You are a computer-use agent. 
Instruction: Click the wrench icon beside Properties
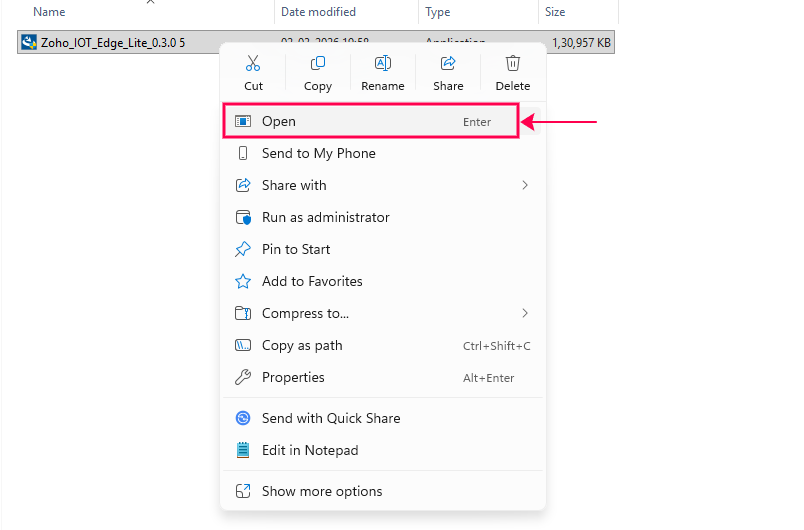pos(243,377)
